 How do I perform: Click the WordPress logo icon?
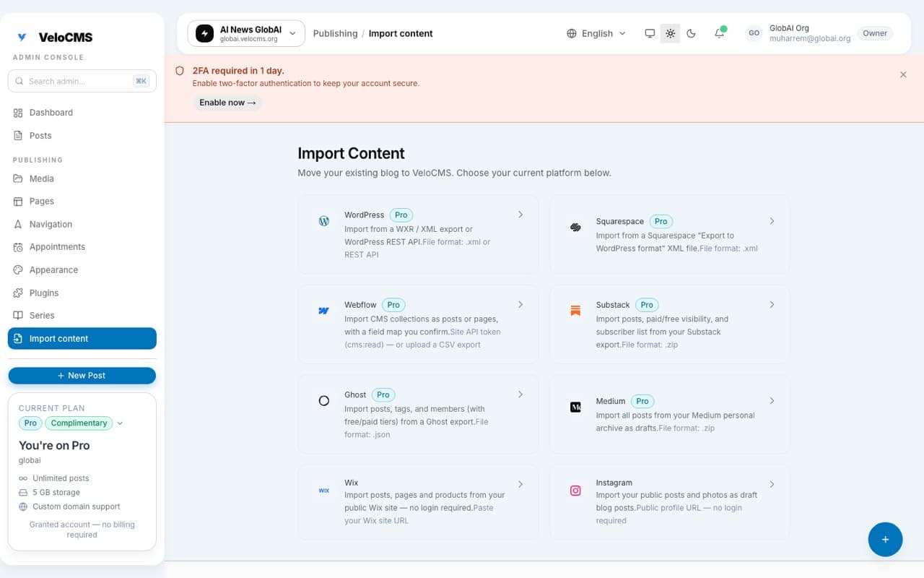(324, 221)
